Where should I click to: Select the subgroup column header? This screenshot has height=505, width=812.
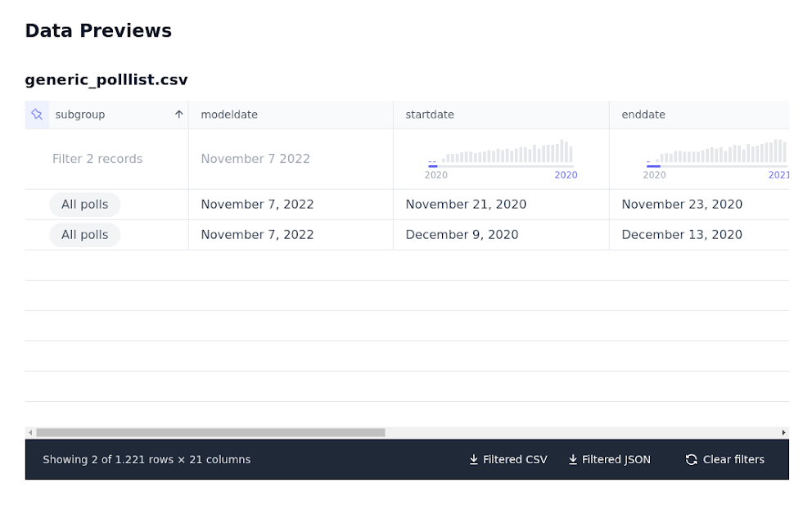(106, 115)
